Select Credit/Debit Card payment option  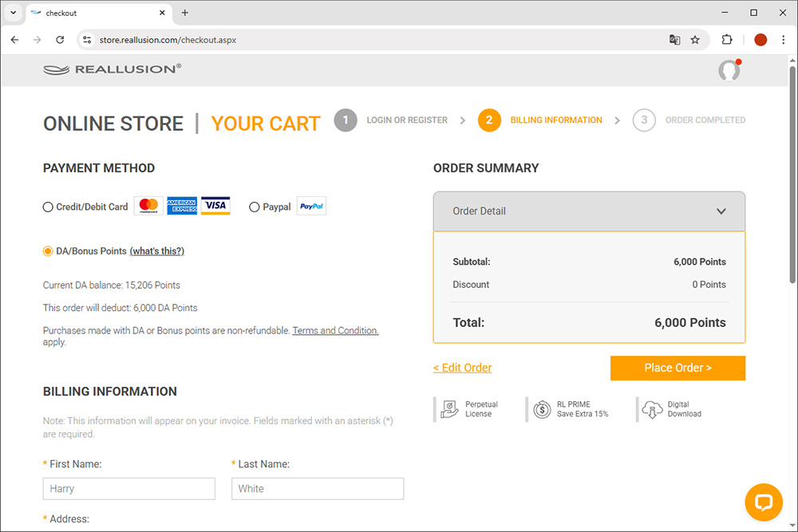(x=48, y=207)
